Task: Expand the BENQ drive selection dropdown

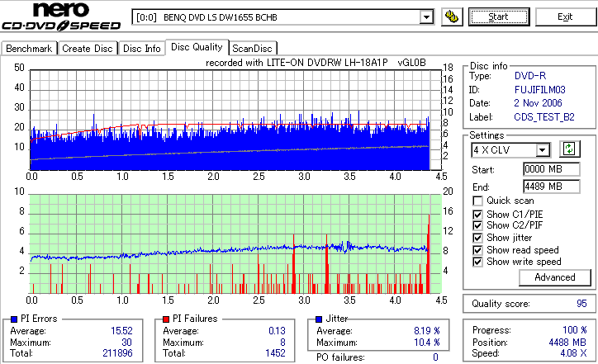Action: click(426, 17)
